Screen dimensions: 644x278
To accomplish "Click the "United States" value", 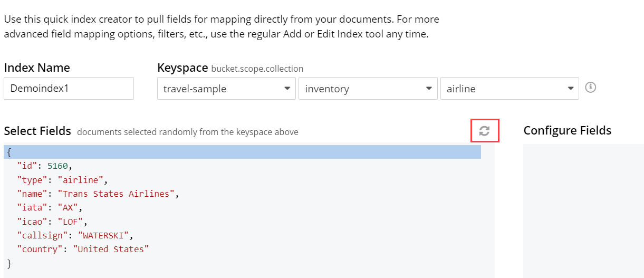I will tap(111, 248).
